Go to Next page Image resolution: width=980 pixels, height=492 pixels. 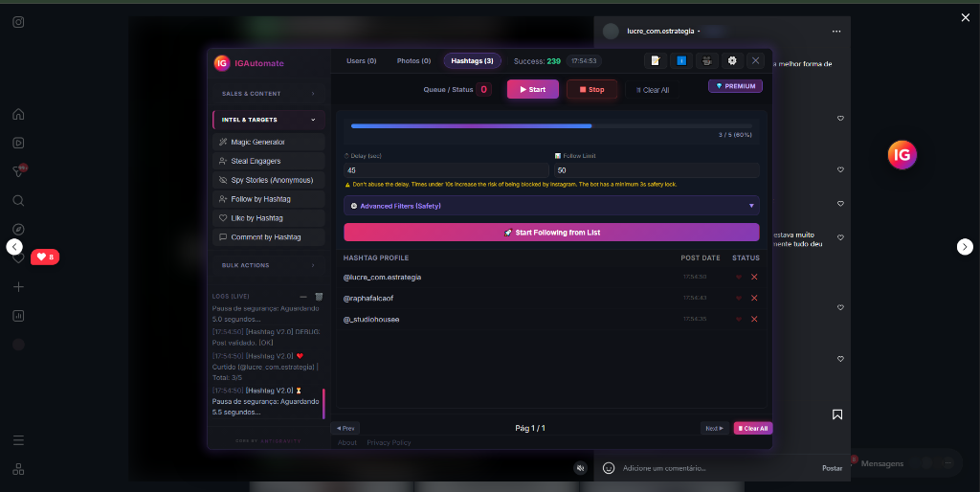(x=714, y=428)
